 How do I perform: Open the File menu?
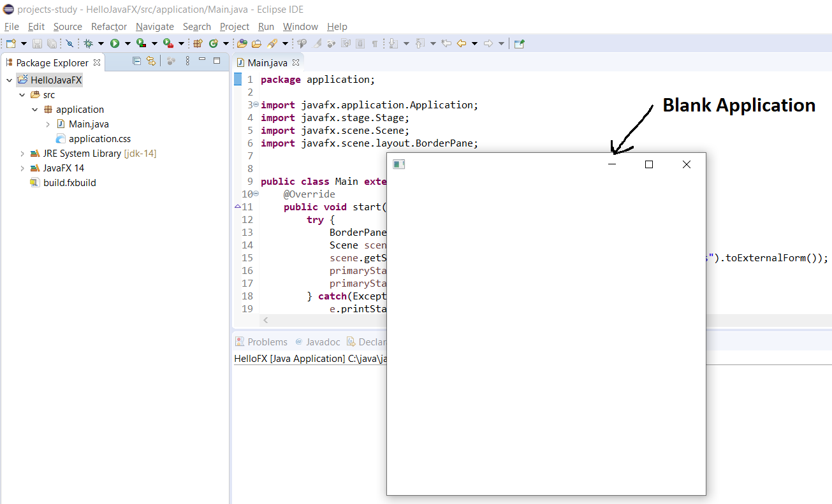tap(11, 26)
